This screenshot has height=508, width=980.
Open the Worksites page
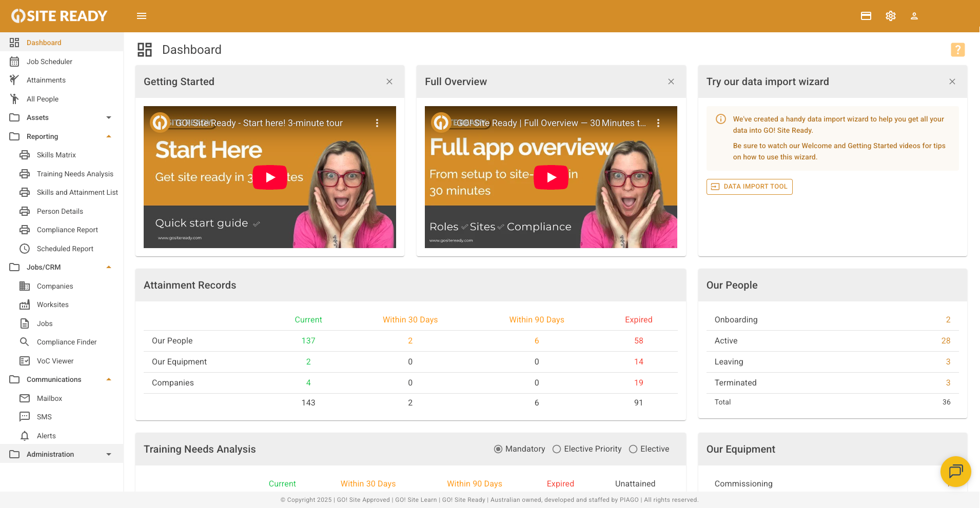pos(62,304)
